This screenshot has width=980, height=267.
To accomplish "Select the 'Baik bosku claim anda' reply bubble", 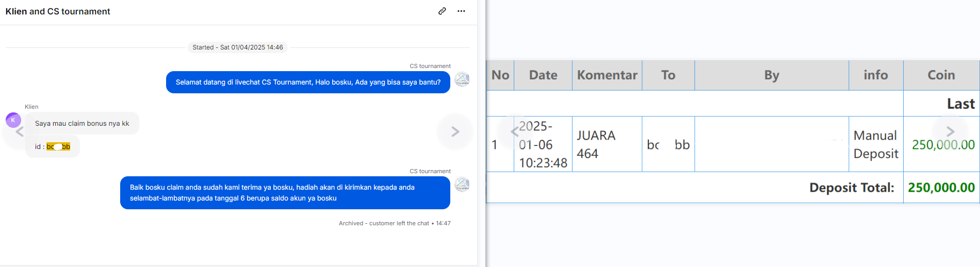I will click(285, 193).
